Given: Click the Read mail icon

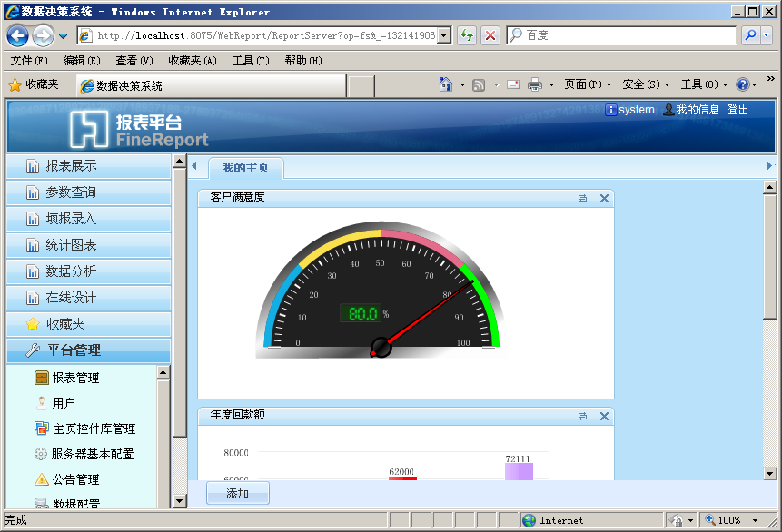Looking at the screenshot, I should point(513,84).
